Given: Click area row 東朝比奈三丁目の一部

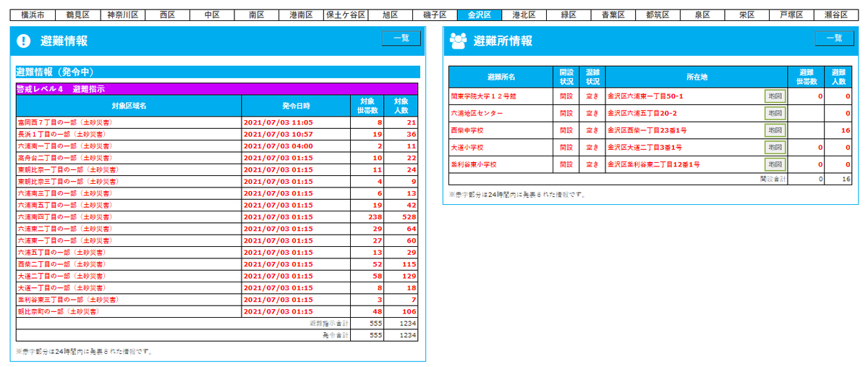Looking at the screenshot, I should click(217, 181).
